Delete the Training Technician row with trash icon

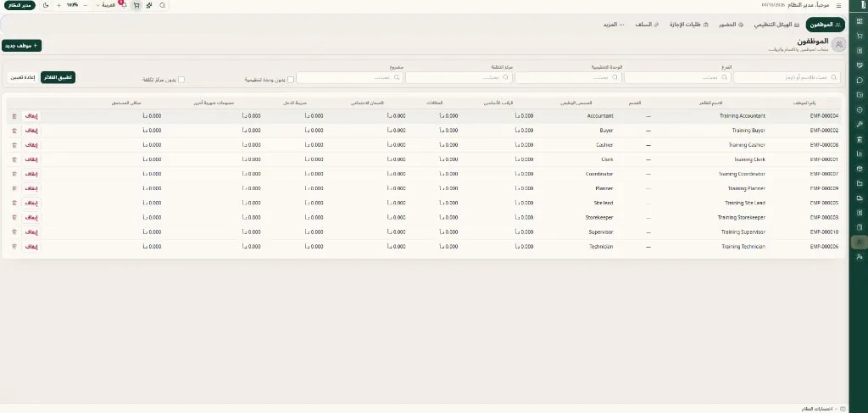(14, 247)
